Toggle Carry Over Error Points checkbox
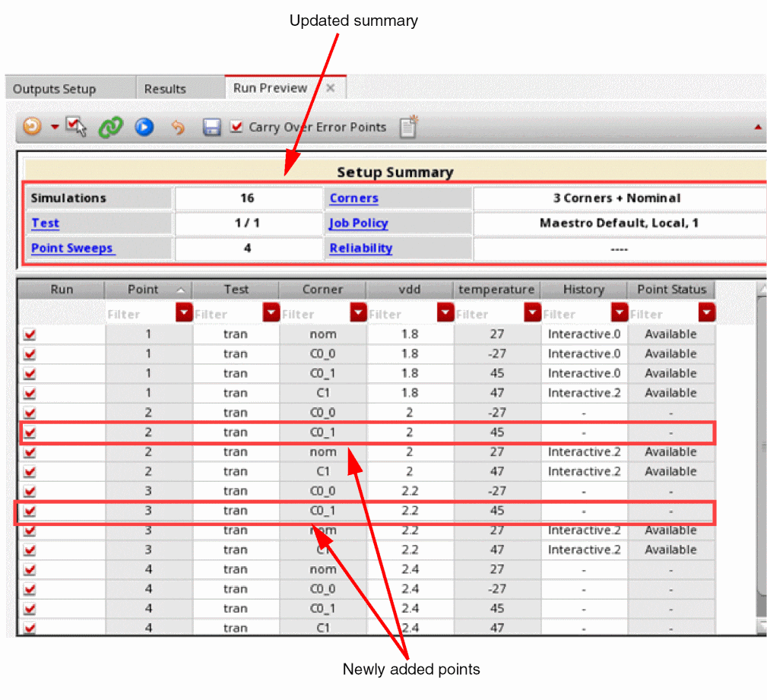767x700 pixels. tap(236, 127)
